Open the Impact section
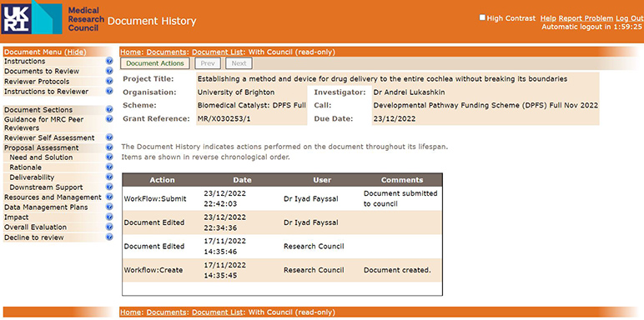The height and width of the screenshot is (320, 644). (x=17, y=217)
